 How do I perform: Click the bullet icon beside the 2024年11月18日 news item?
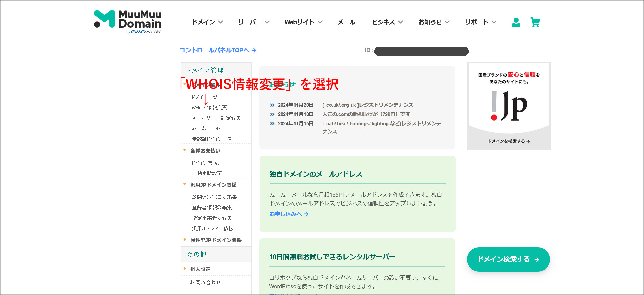tap(272, 114)
